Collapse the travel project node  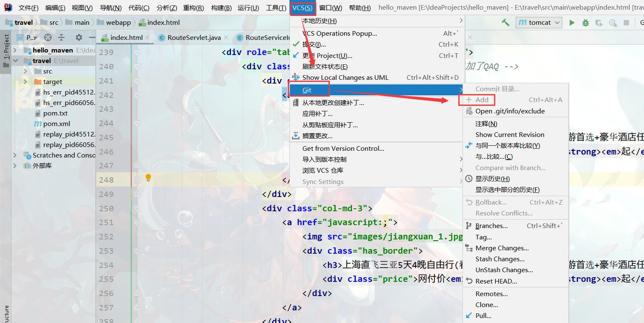(15, 61)
